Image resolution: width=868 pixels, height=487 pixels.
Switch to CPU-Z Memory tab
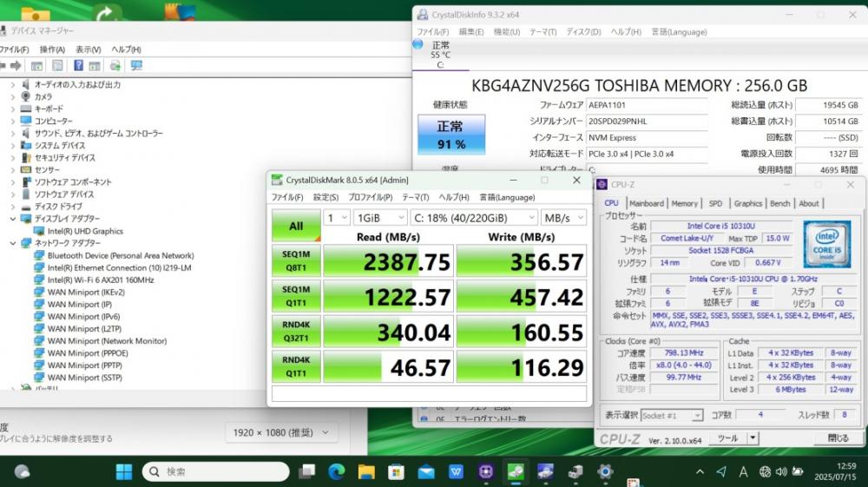click(x=684, y=204)
